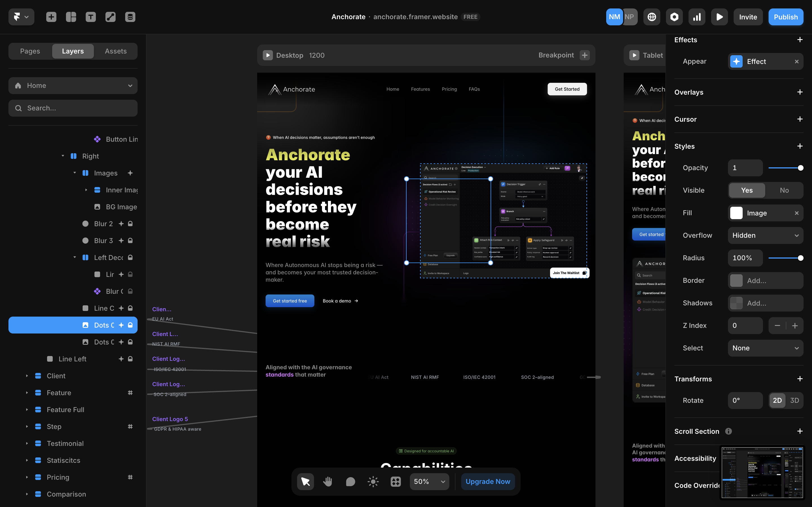This screenshot has width=812, height=507.
Task: Click the Preview play button in top bar
Action: (720, 17)
